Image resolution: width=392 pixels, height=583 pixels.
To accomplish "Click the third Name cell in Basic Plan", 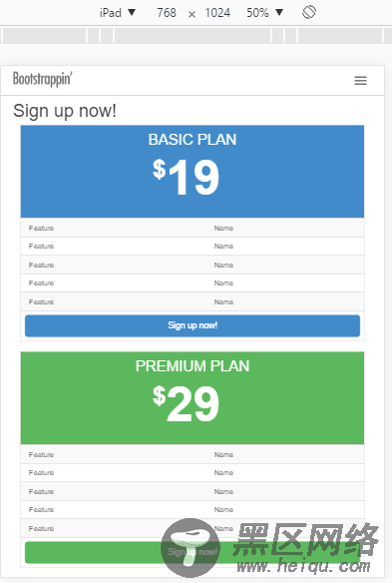I will (x=223, y=265).
